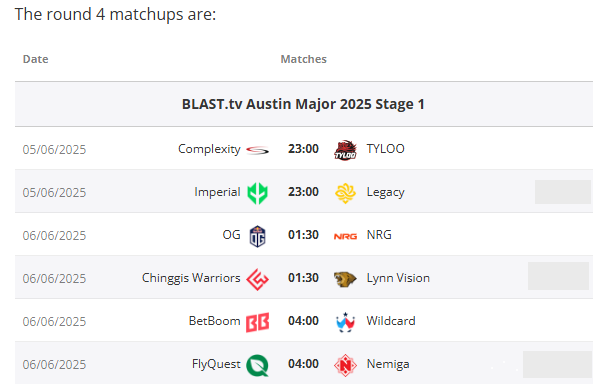
Task: Click the BetBoom BB logo
Action: tap(257, 322)
